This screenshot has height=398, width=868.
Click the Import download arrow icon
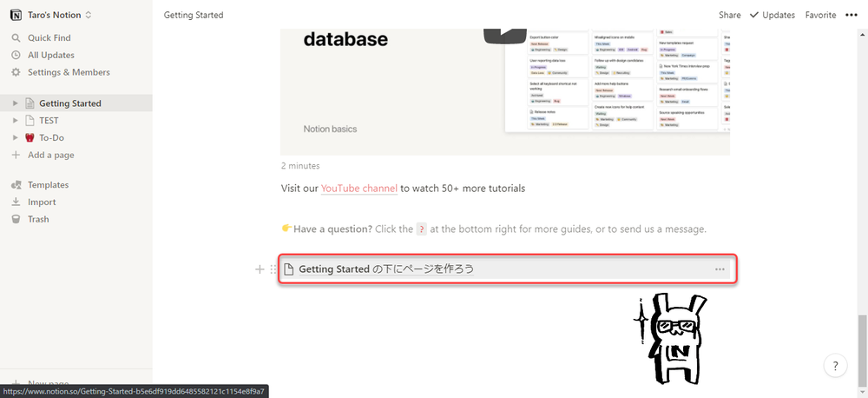point(16,202)
